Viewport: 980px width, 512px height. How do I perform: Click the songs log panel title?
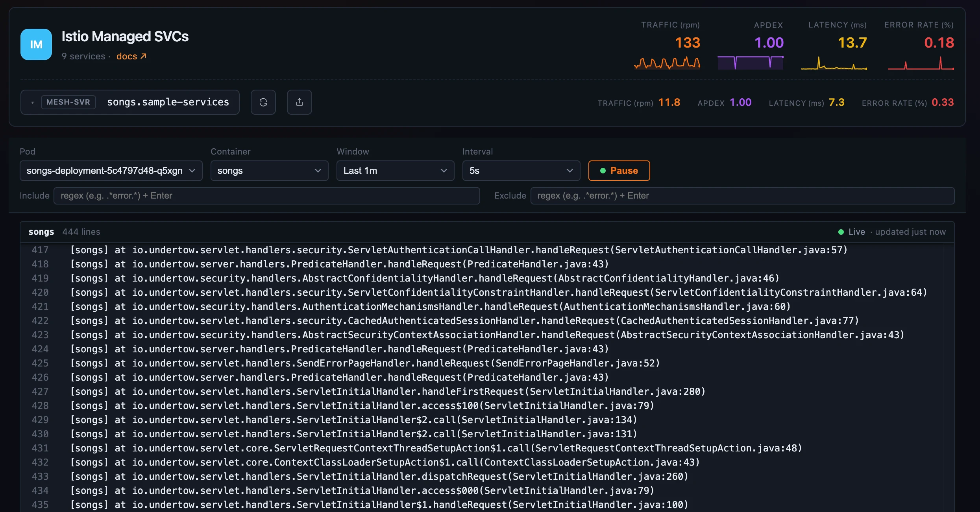coord(41,232)
